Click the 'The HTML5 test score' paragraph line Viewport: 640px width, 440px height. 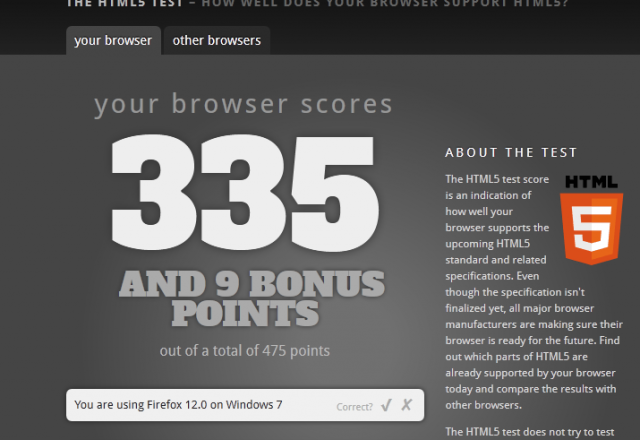(497, 179)
